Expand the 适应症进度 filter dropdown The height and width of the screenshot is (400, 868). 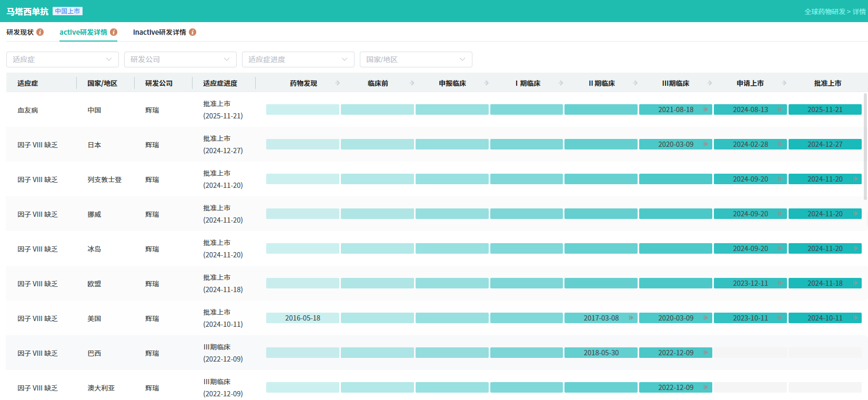click(298, 59)
